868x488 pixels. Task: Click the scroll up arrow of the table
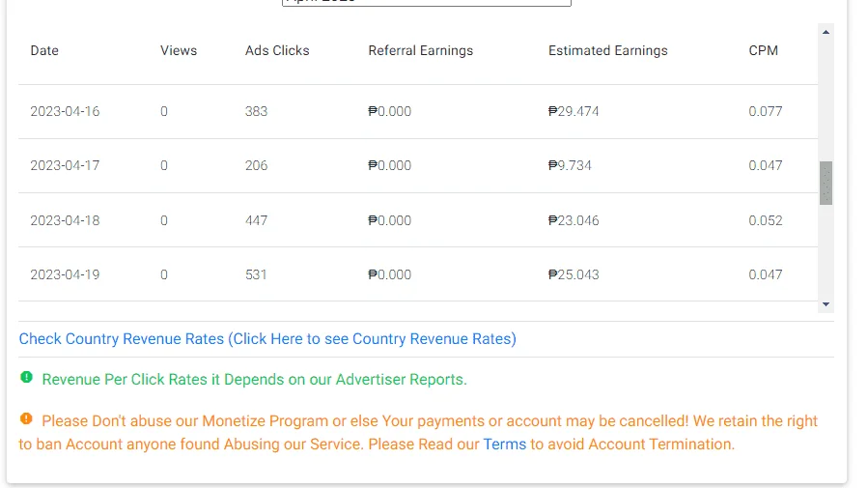826,32
